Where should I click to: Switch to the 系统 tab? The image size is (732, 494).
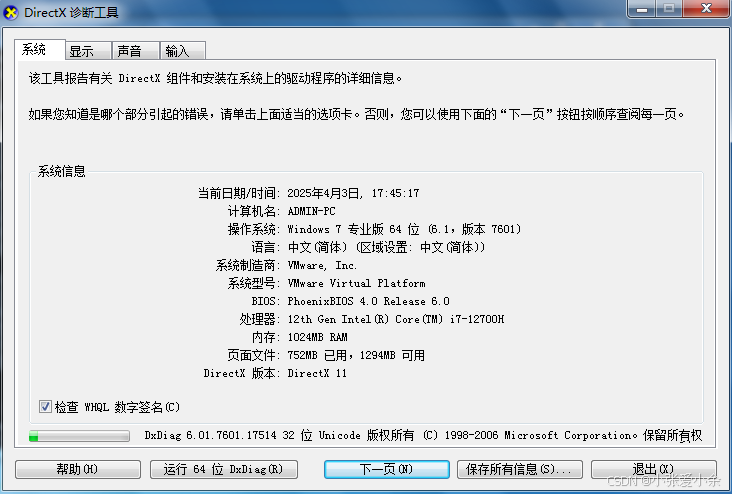click(x=39, y=49)
